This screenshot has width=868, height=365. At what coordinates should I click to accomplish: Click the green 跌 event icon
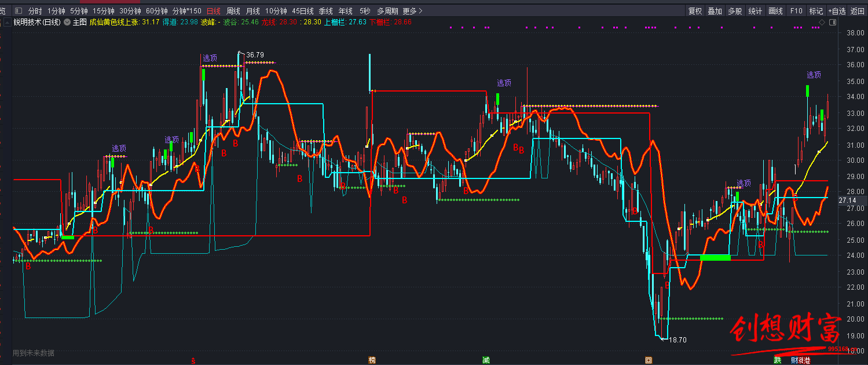[778, 360]
